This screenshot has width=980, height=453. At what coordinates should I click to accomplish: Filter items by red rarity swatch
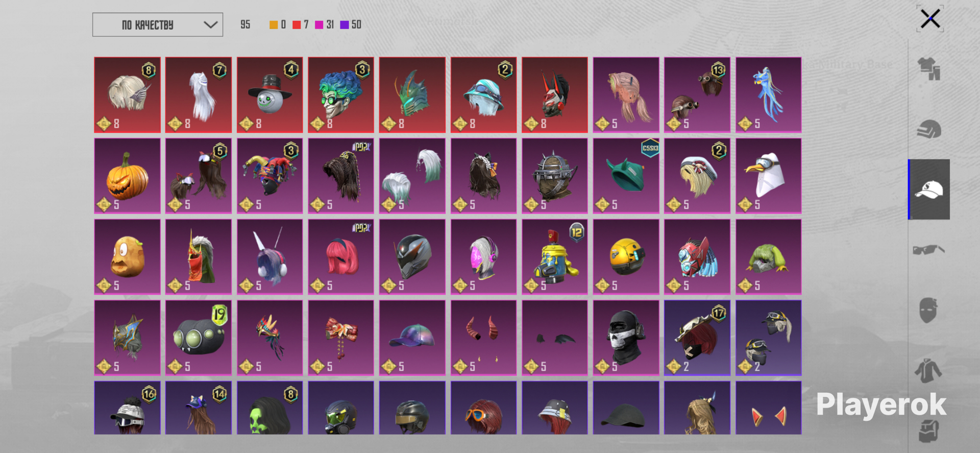tap(297, 25)
